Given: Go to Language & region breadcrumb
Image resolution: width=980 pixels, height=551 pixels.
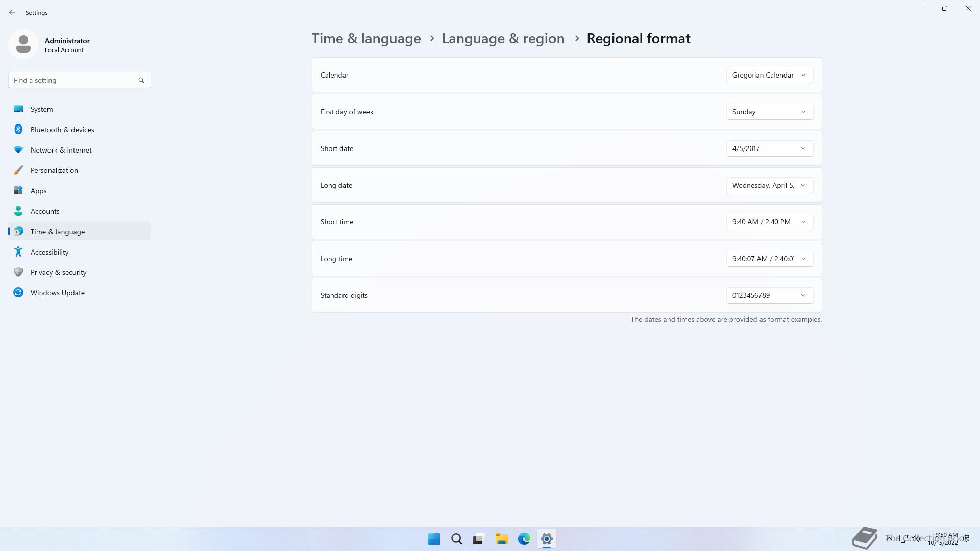Looking at the screenshot, I should [503, 39].
